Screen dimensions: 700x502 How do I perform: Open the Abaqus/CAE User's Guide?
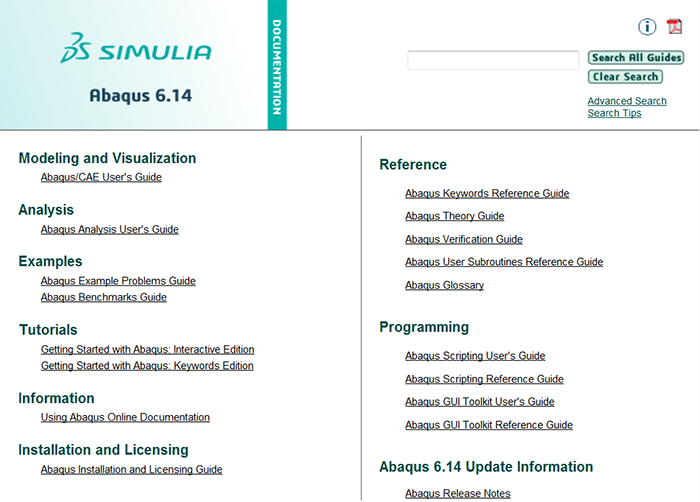click(x=101, y=177)
